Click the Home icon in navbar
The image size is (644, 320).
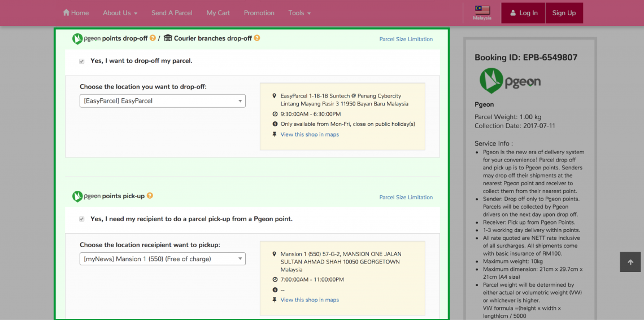tap(66, 12)
